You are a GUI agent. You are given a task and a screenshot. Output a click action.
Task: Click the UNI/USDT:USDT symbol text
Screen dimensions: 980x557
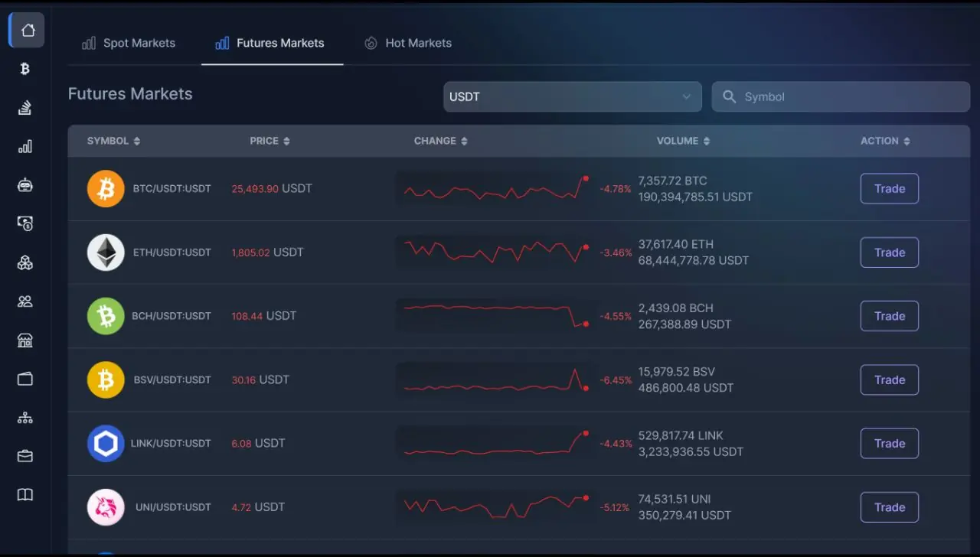[x=173, y=507]
